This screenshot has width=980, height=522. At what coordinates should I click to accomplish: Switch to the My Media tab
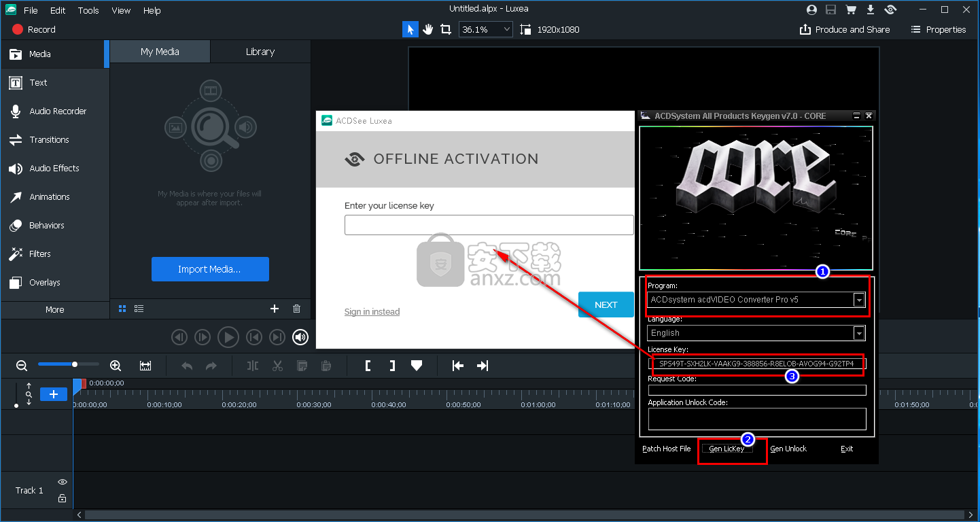[160, 52]
